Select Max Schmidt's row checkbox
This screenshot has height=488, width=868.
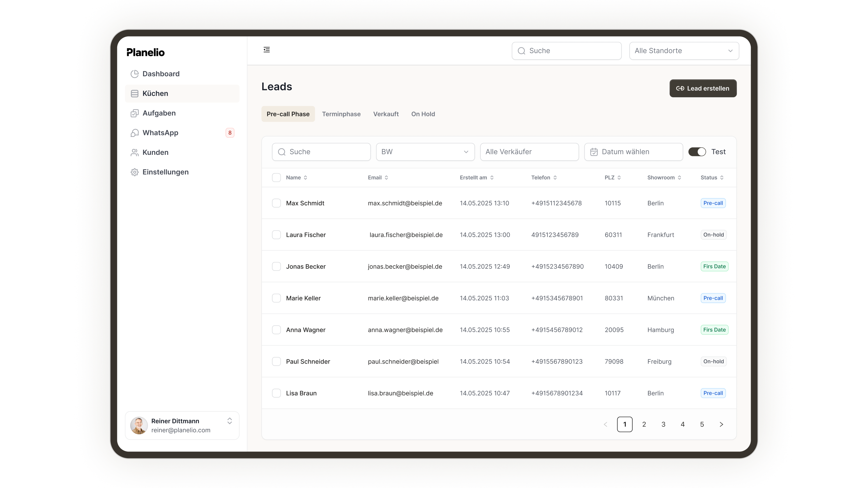tap(276, 203)
